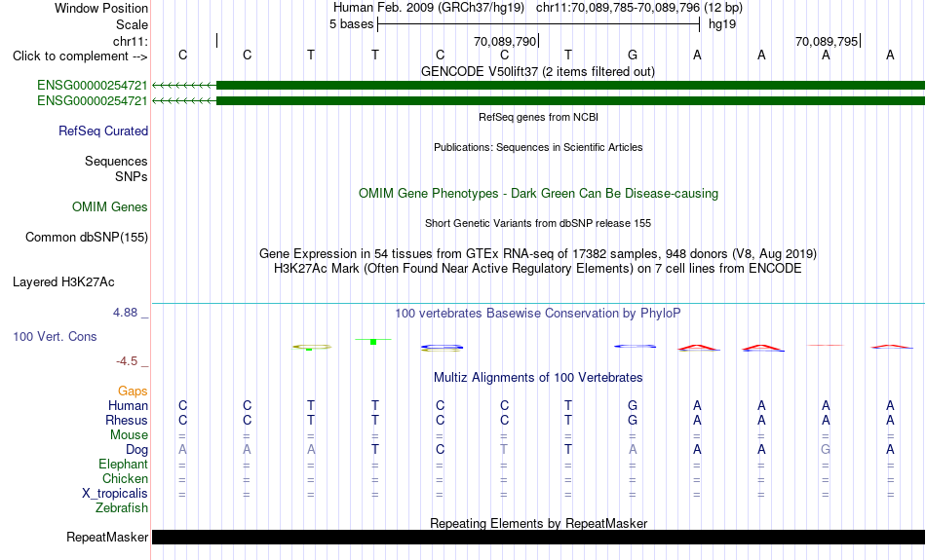Click the 'Click to complement -->' label

[80, 56]
